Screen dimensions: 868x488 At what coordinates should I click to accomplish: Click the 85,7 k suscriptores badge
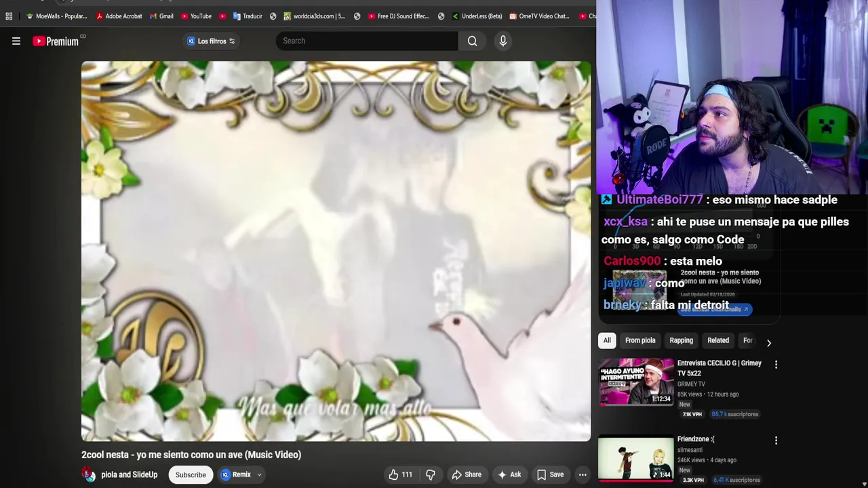click(x=734, y=414)
